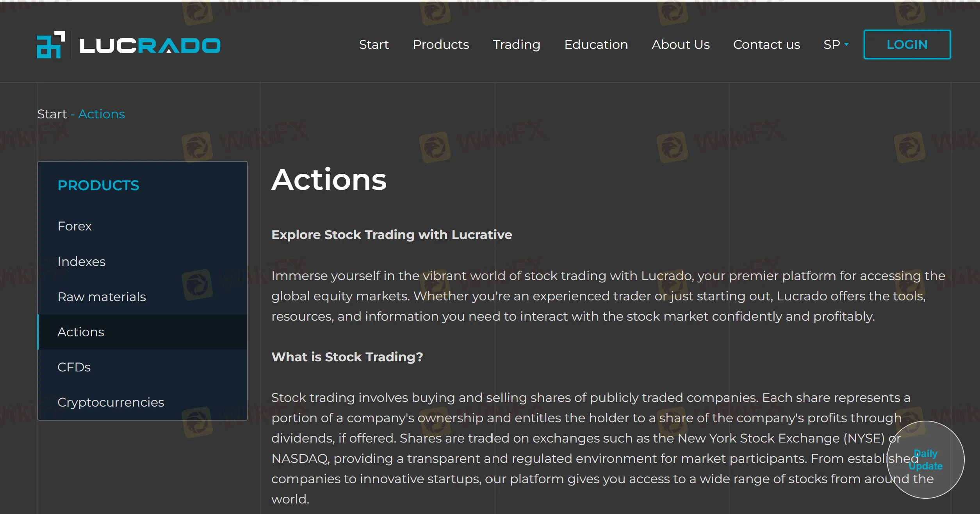Open the Start menu item
This screenshot has width=980, height=514.
tap(374, 45)
